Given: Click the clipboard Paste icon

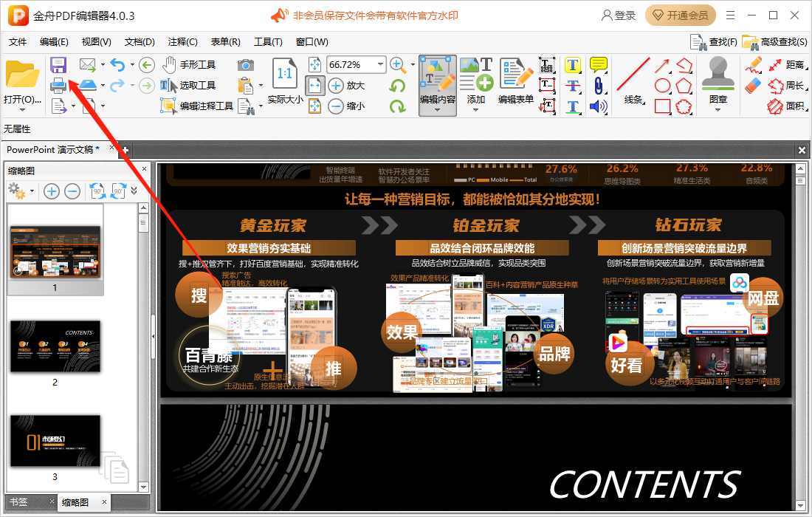Looking at the screenshot, I should [246, 86].
